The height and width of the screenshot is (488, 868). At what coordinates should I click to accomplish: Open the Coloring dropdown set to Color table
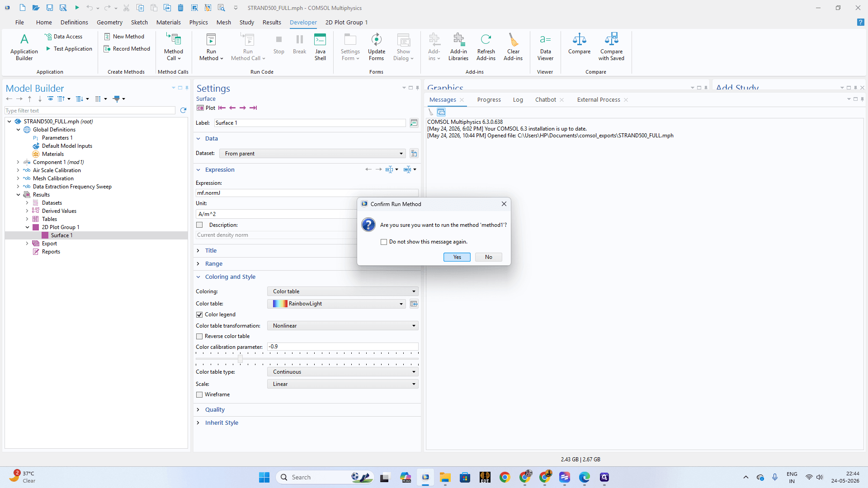tap(343, 291)
